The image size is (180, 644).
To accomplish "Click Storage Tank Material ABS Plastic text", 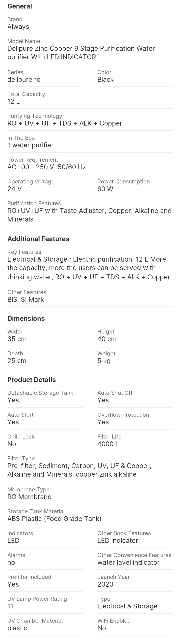I will [54, 519].
